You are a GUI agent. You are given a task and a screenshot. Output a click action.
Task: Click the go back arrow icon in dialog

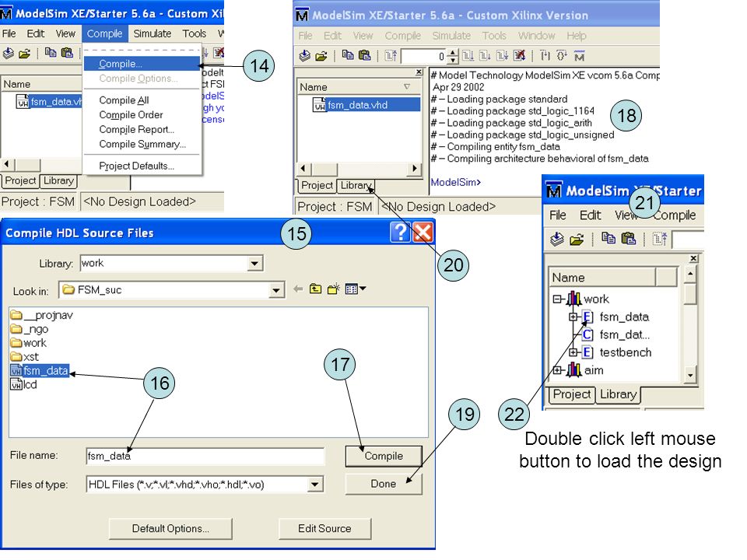pos(298,289)
